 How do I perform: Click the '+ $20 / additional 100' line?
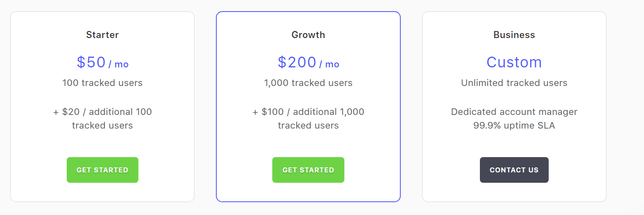tap(102, 112)
